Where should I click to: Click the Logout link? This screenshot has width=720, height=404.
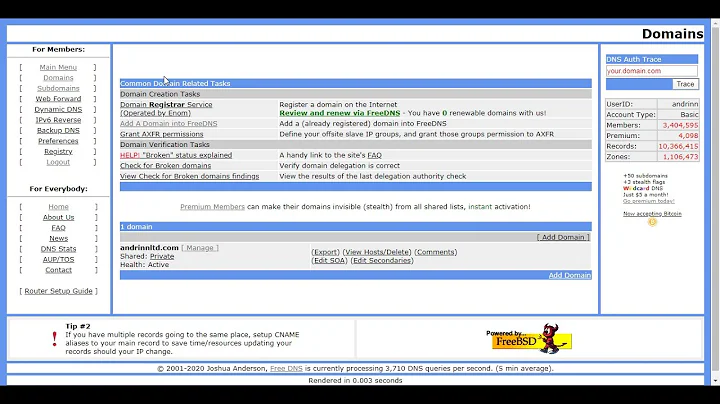(58, 162)
